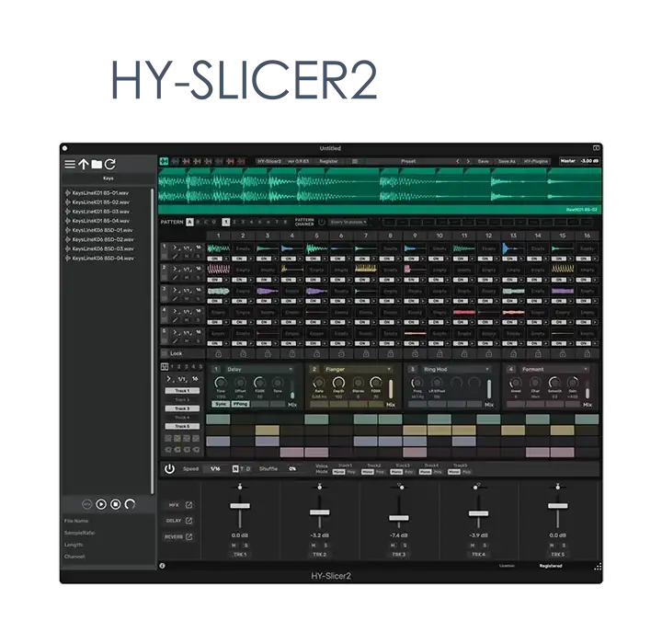
Task: Open the hamburger menu in file browser
Action: pyautogui.click(x=70, y=164)
